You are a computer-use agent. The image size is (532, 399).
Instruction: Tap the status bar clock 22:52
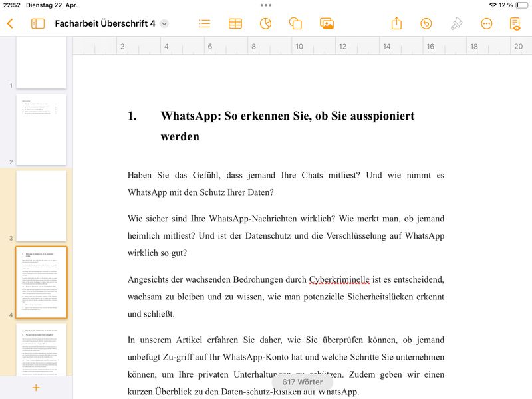coord(12,5)
